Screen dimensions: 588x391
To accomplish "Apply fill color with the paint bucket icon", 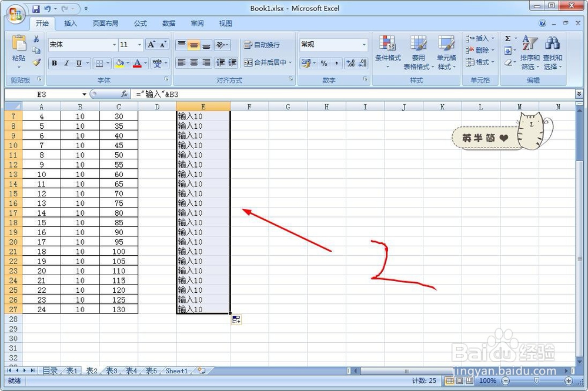I will [119, 63].
